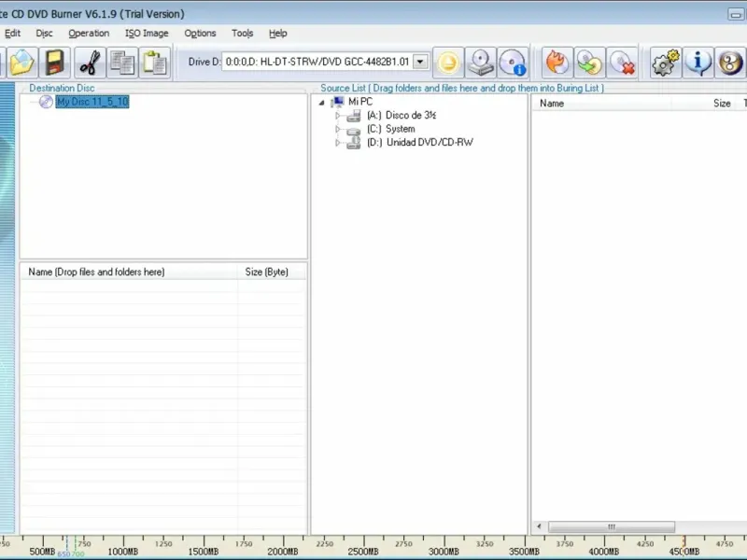Image resolution: width=747 pixels, height=560 pixels.
Task: Expand the (D:) Unidad DVD/CD-RW node
Action: pyautogui.click(x=338, y=143)
